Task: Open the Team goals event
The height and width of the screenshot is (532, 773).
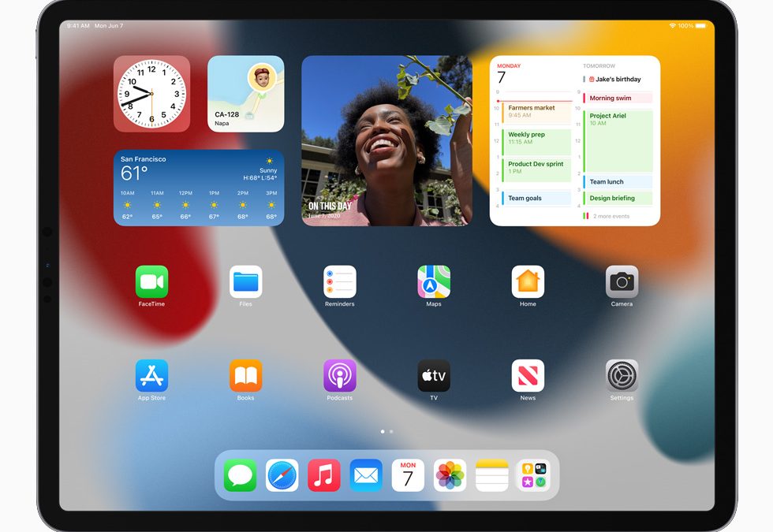Action: [x=536, y=198]
